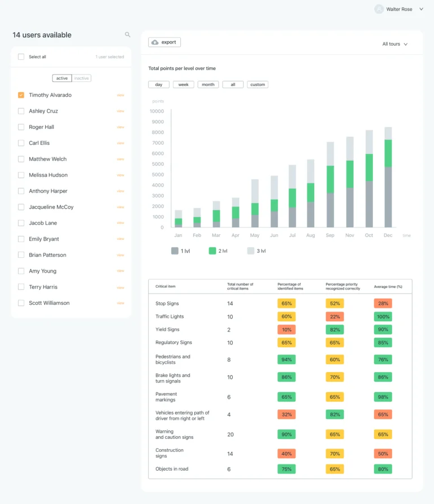Toggle the Select all checkbox

[x=21, y=57]
